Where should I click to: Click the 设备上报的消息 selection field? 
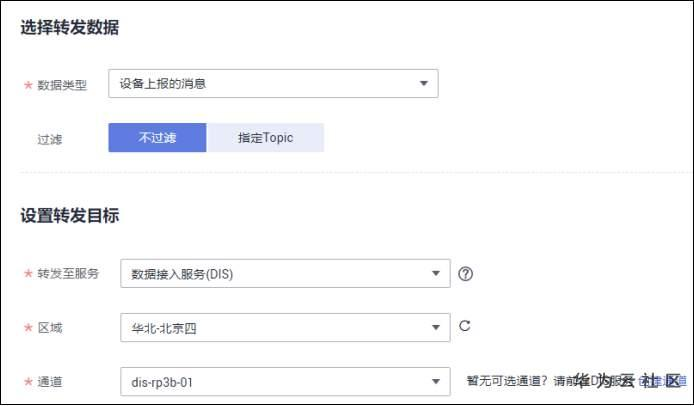(260, 84)
